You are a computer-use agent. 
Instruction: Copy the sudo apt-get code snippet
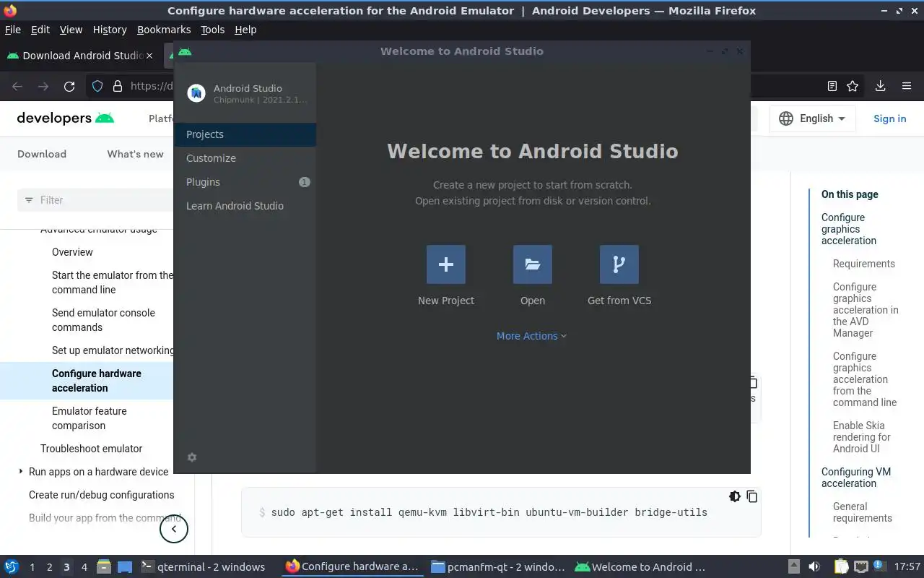[752, 496]
